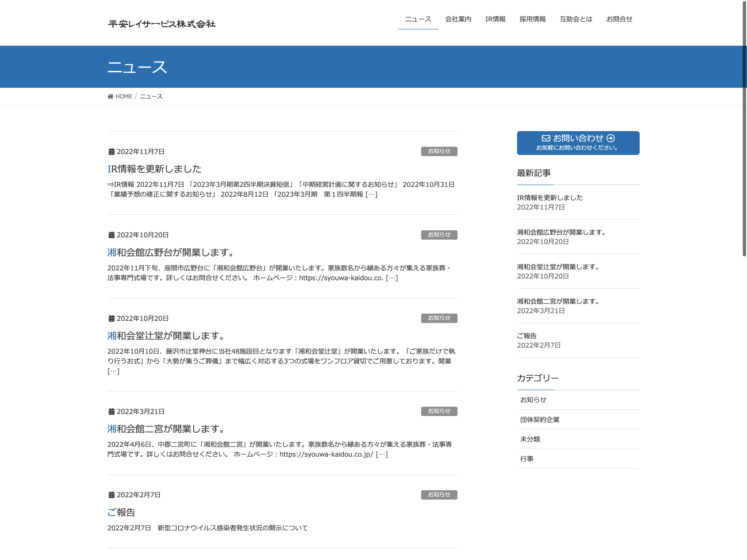Image resolution: width=747 pixels, height=560 pixels.
Task: Open the IR情報 navigation menu
Action: pos(495,19)
